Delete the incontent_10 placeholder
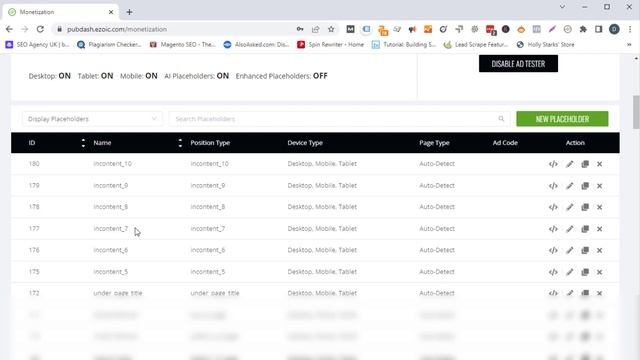The image size is (640, 360). pyautogui.click(x=600, y=164)
